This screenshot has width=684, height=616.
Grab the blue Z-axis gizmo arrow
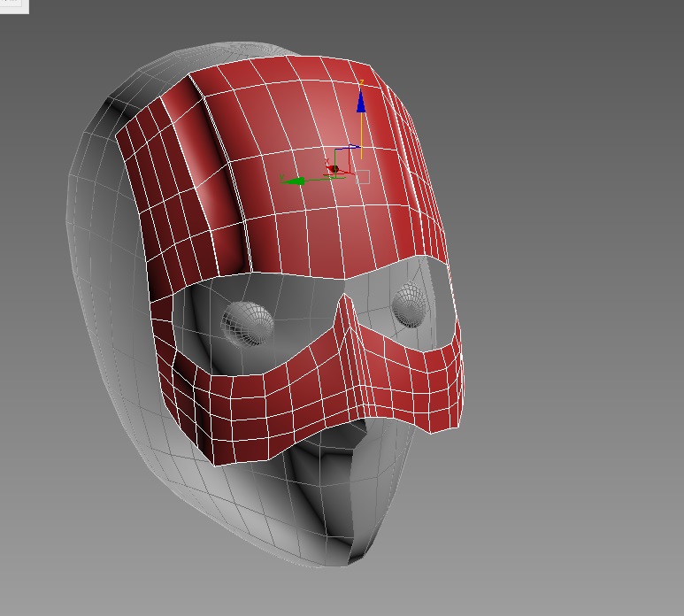pos(361,101)
